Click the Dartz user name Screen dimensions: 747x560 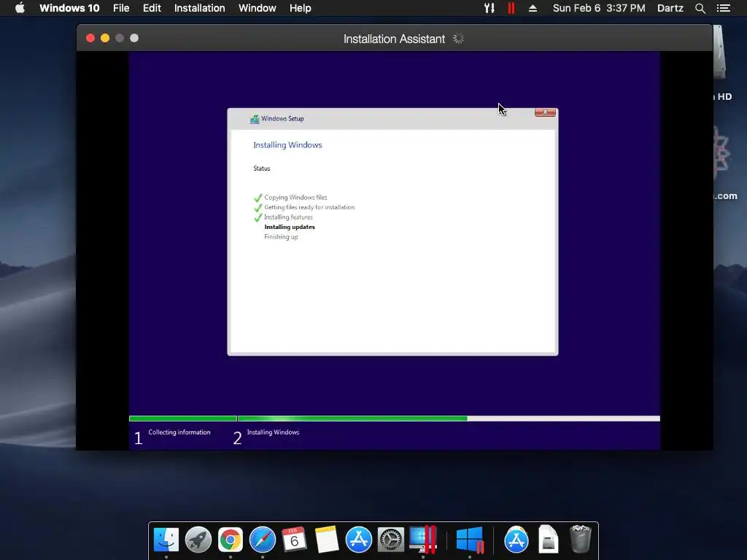[670, 8]
